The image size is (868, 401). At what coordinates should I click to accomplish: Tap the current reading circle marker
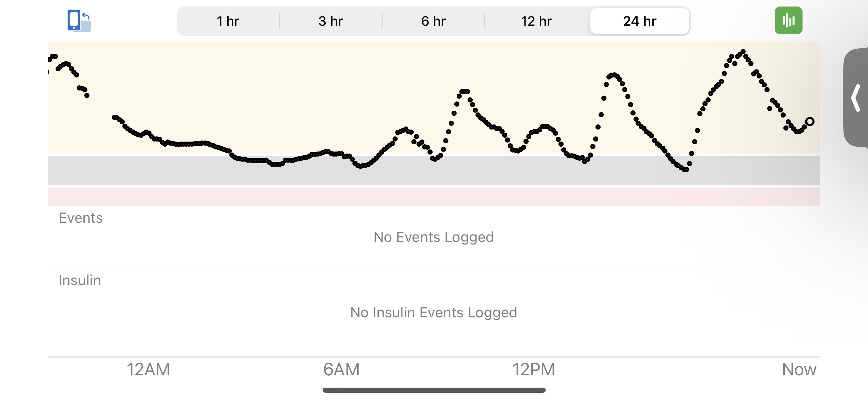coord(810,121)
